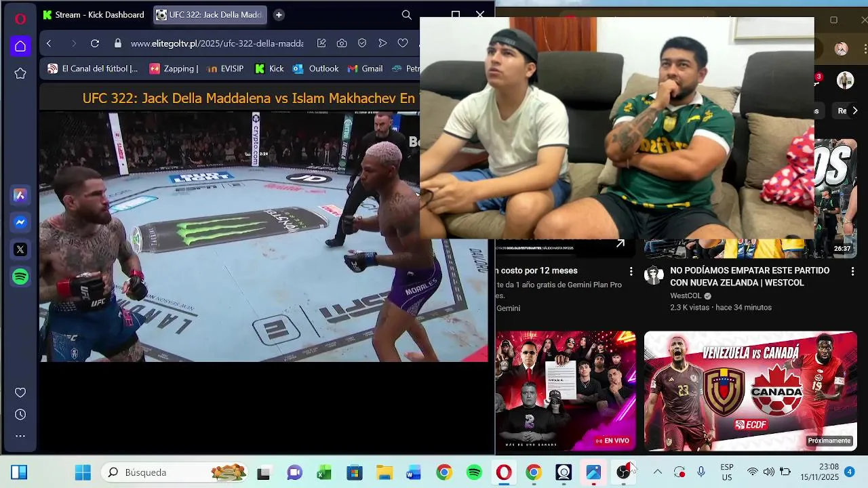Open Spotify from the taskbar

474,472
